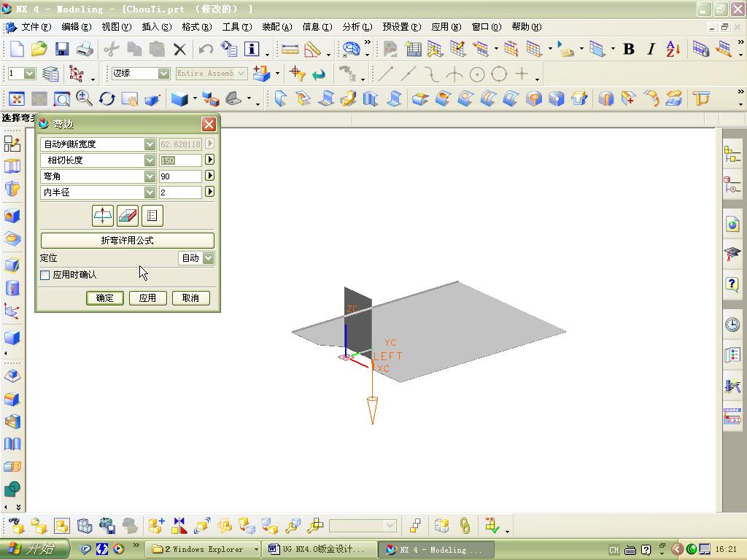Click the Print icon in the standard toolbar

tap(84, 50)
